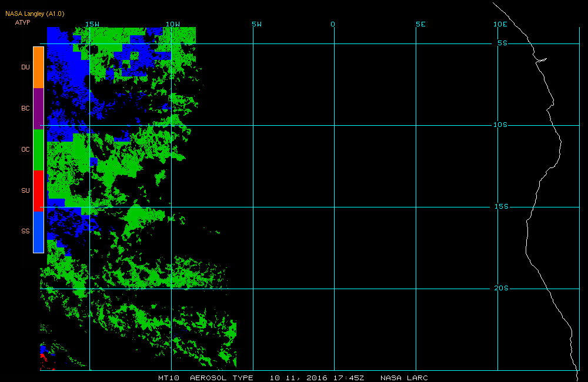Screen dimensions: 588x382
Task: Click the red SU legend swatch
Action: pos(39,191)
